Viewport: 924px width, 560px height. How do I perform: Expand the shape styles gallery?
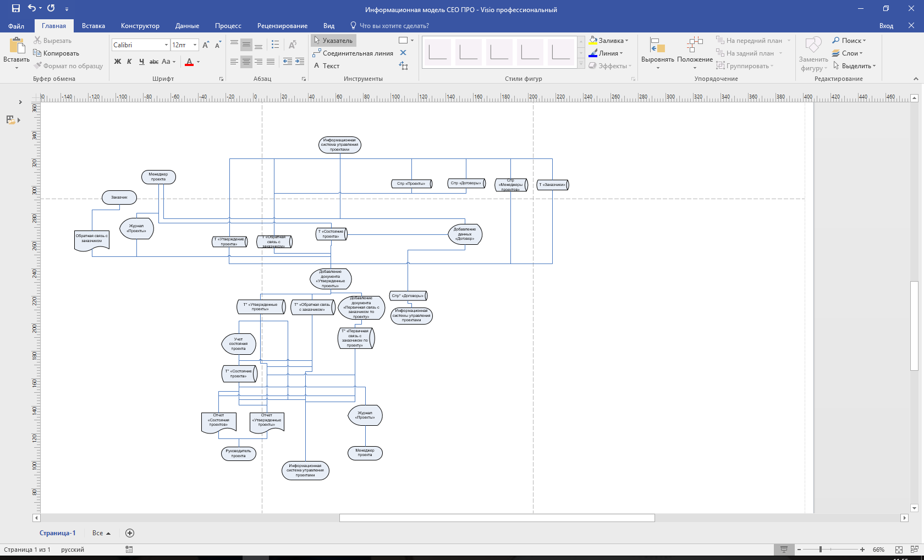click(581, 65)
